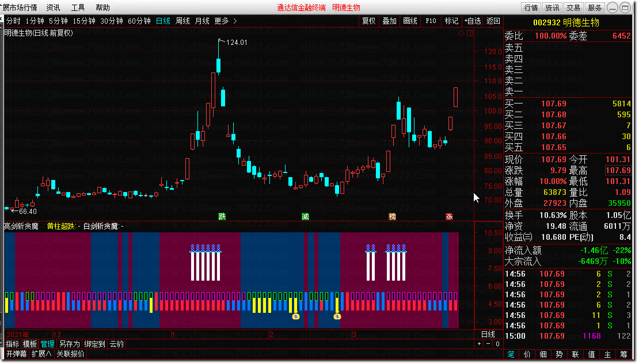Select the 5分钟 period
Viewport: 639px width, 364px height.
click(x=58, y=21)
